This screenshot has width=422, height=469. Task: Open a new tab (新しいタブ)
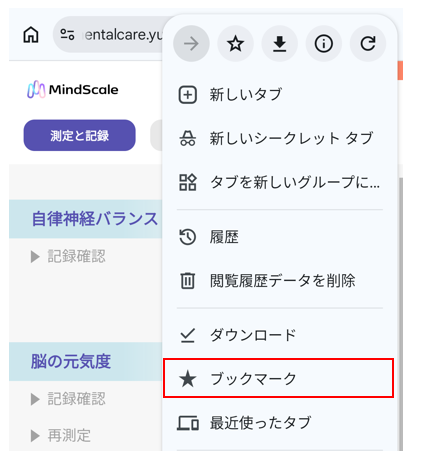279,95
